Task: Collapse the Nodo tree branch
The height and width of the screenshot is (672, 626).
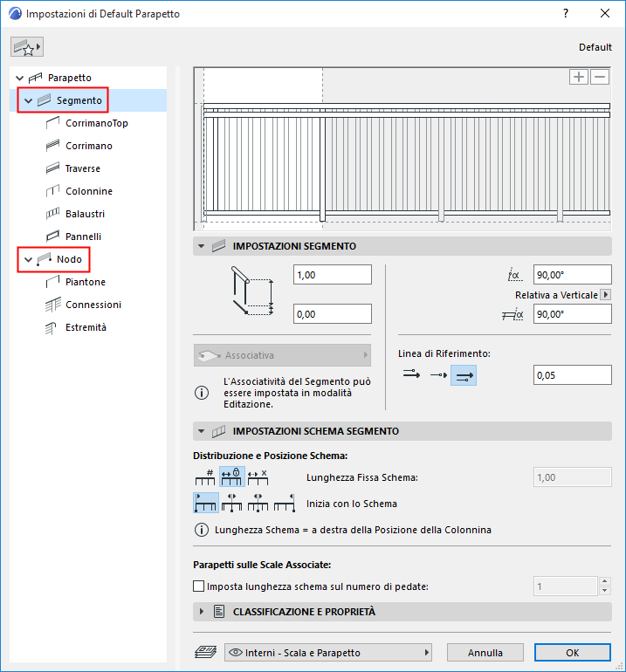Action: coord(28,260)
